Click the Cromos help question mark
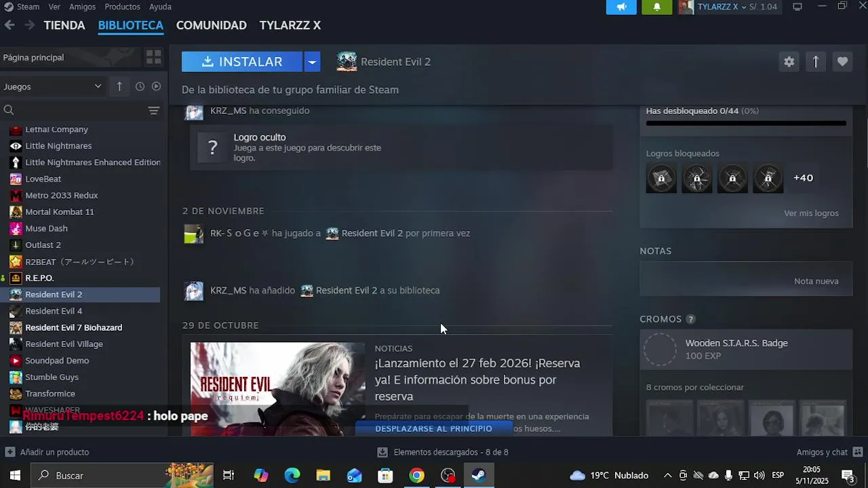This screenshot has height=488, width=868. [690, 319]
